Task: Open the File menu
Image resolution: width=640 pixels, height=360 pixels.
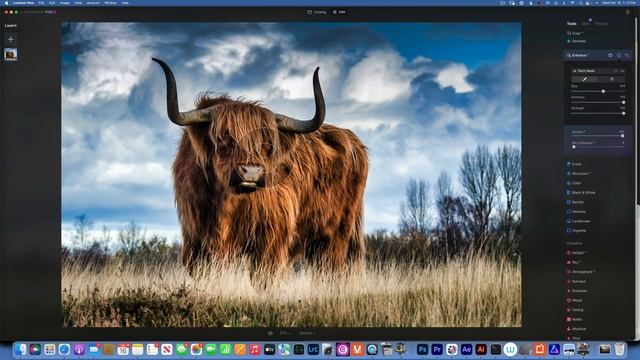Action: tap(41, 3)
